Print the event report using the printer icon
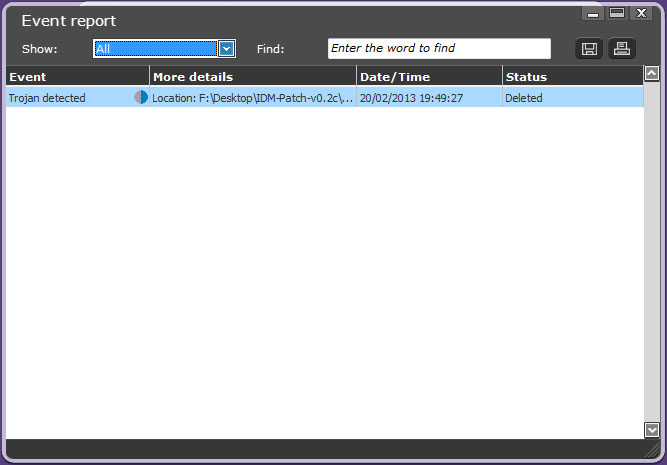This screenshot has width=667, height=465. click(622, 48)
